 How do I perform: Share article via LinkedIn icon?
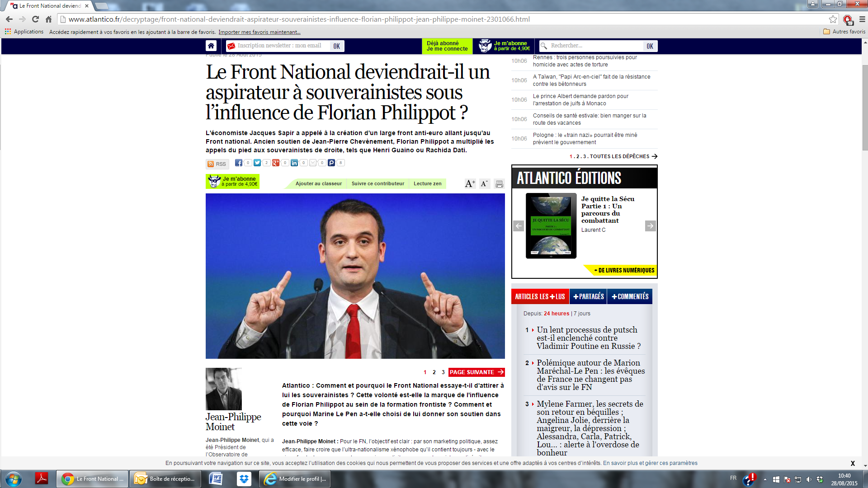click(294, 163)
